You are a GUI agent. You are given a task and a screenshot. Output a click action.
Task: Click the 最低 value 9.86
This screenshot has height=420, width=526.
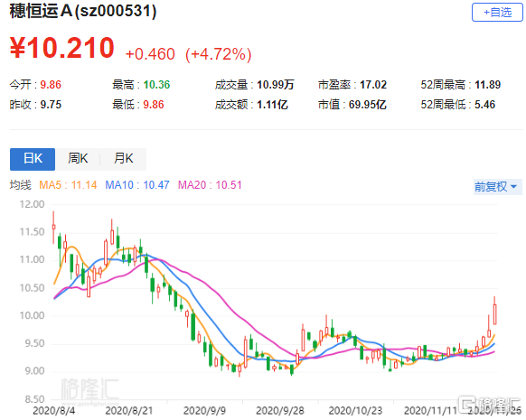[x=154, y=105]
